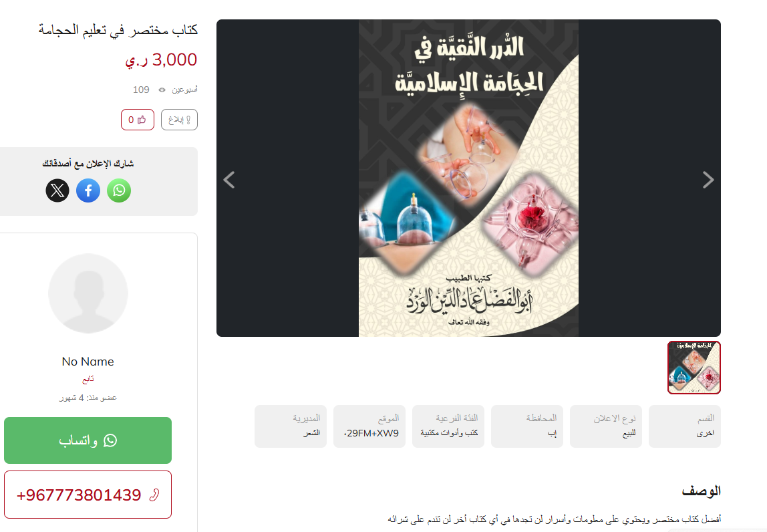Screen dimensions: 767x532
Task: Click the القسم category info box
Action: (x=684, y=426)
